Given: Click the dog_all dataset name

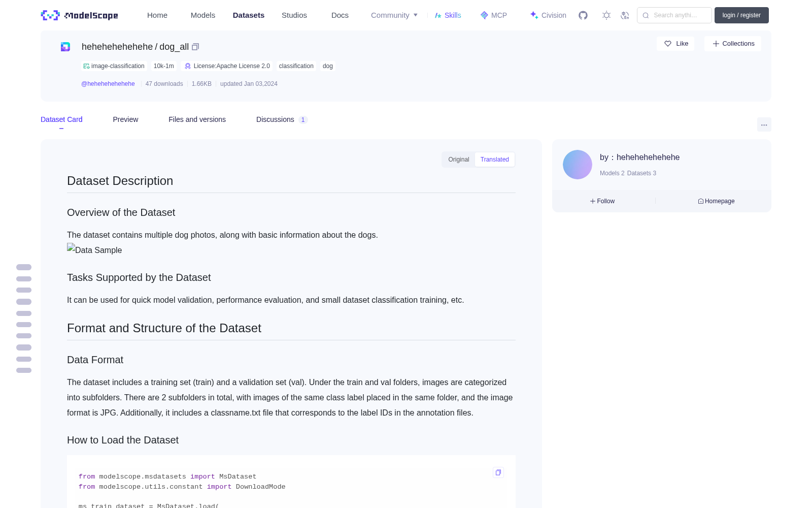Looking at the screenshot, I should coord(174,47).
